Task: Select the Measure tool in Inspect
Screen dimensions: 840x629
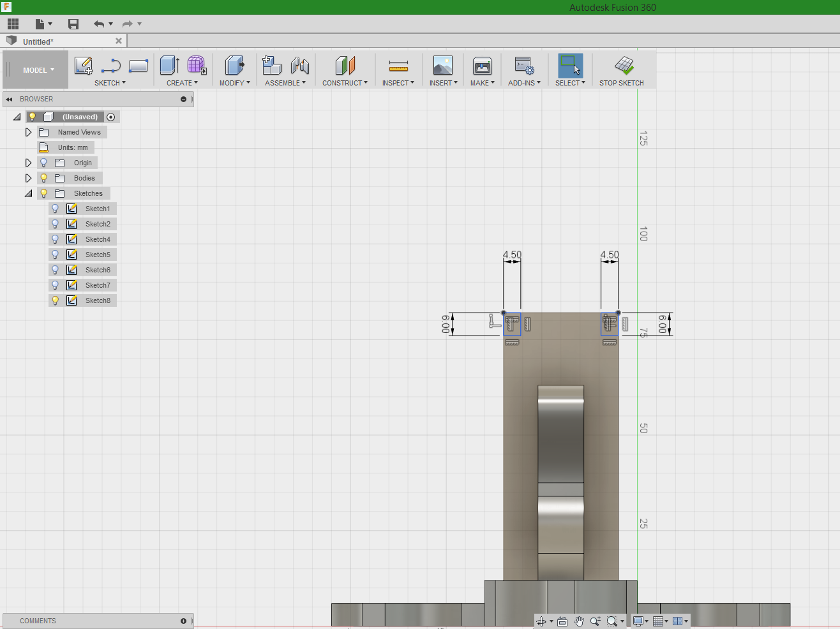Action: tap(398, 65)
